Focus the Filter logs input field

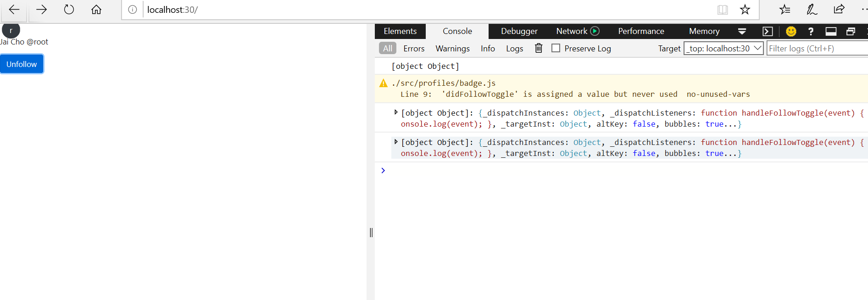[818, 48]
